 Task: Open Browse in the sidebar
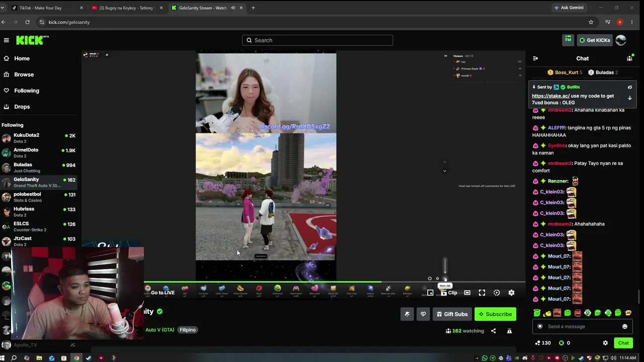coord(24,74)
